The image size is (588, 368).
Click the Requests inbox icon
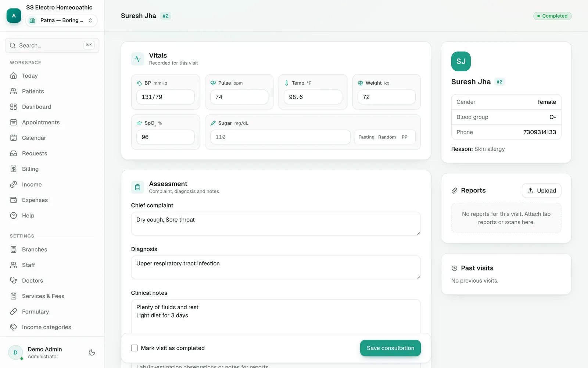(14, 153)
